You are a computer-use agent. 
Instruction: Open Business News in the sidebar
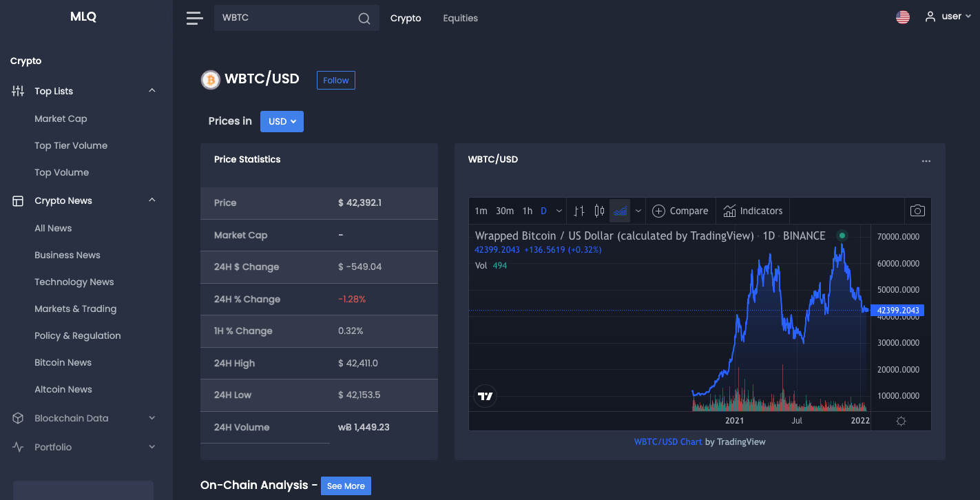67,255
